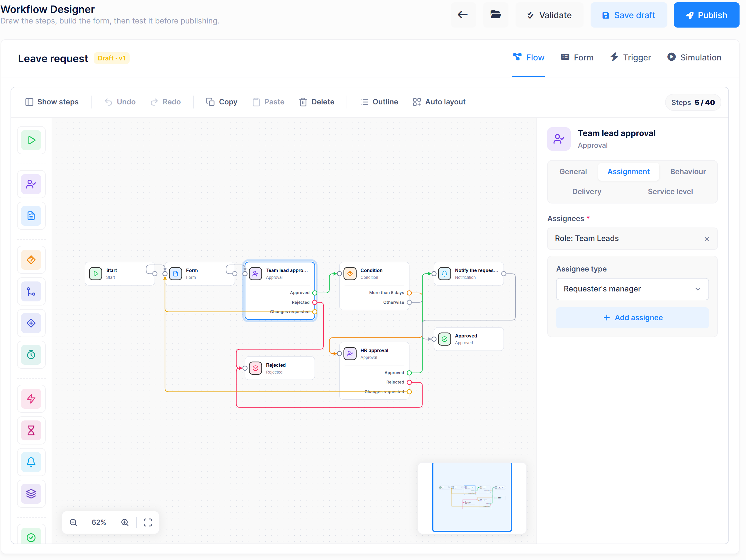This screenshot has width=746, height=560.
Task: Run Auto layout
Action: tap(439, 102)
